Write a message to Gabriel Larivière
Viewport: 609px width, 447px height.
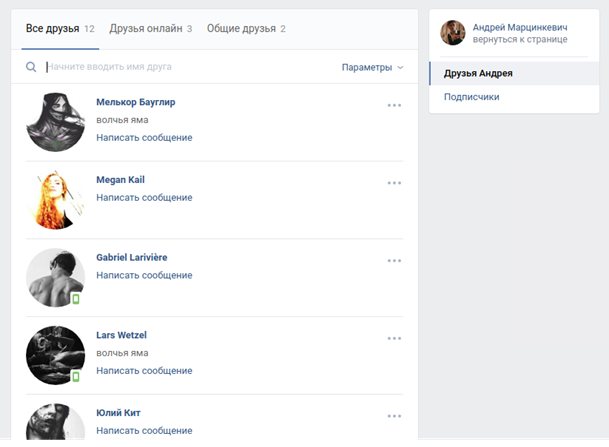click(144, 275)
